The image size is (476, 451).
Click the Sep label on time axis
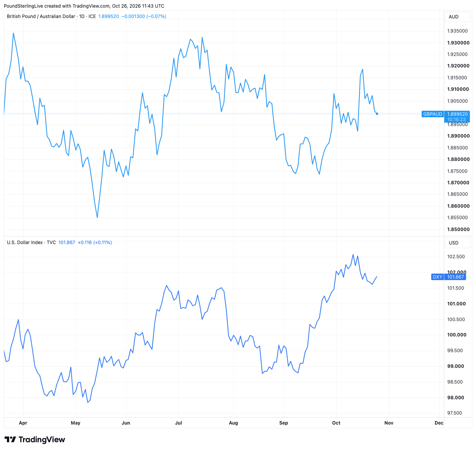coord(283,423)
